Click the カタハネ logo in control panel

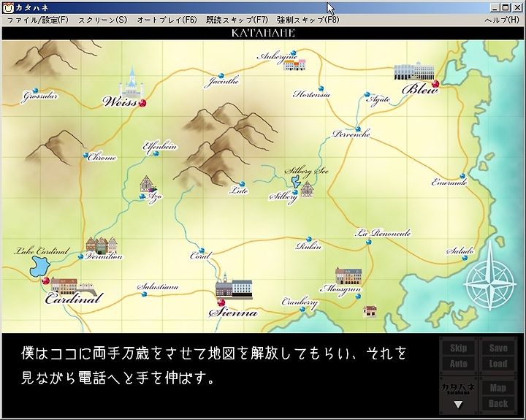tap(458, 388)
